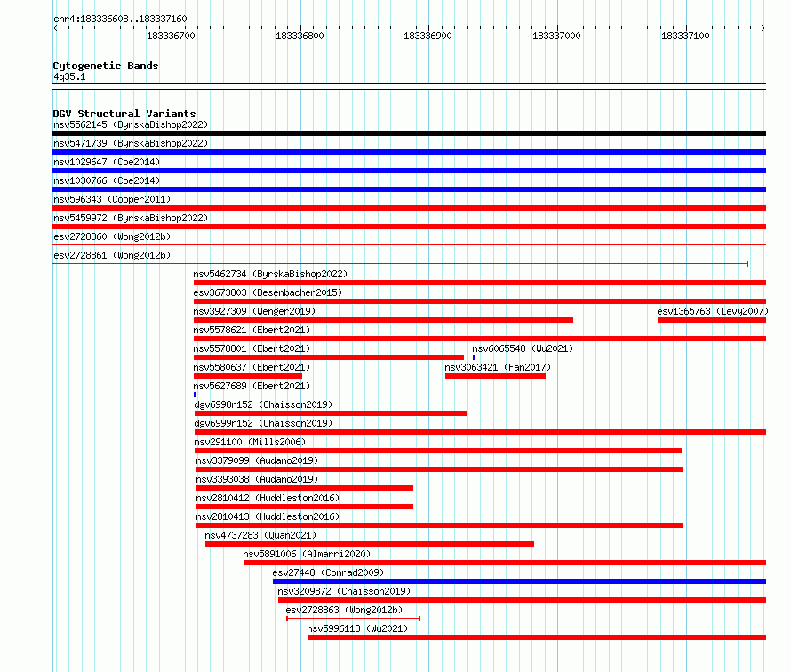Click the Cytogenetic Bands track title
This screenshot has height=672, width=791.
tap(106, 66)
